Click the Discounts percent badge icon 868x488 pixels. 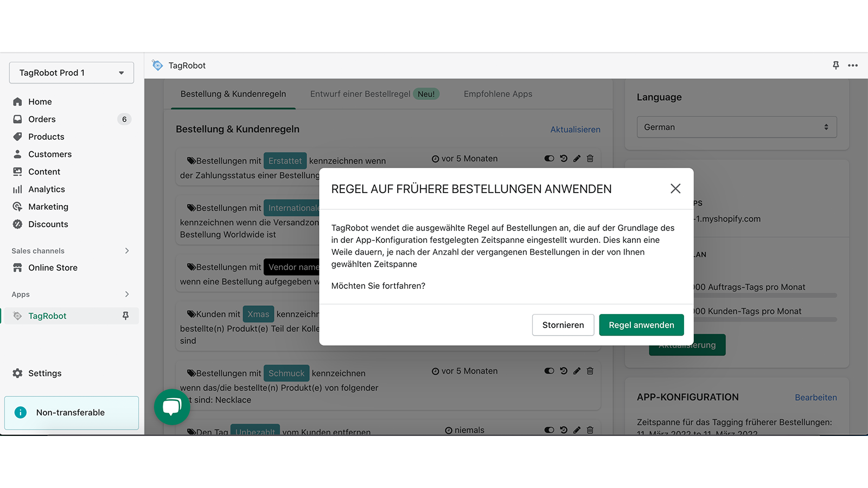click(17, 224)
